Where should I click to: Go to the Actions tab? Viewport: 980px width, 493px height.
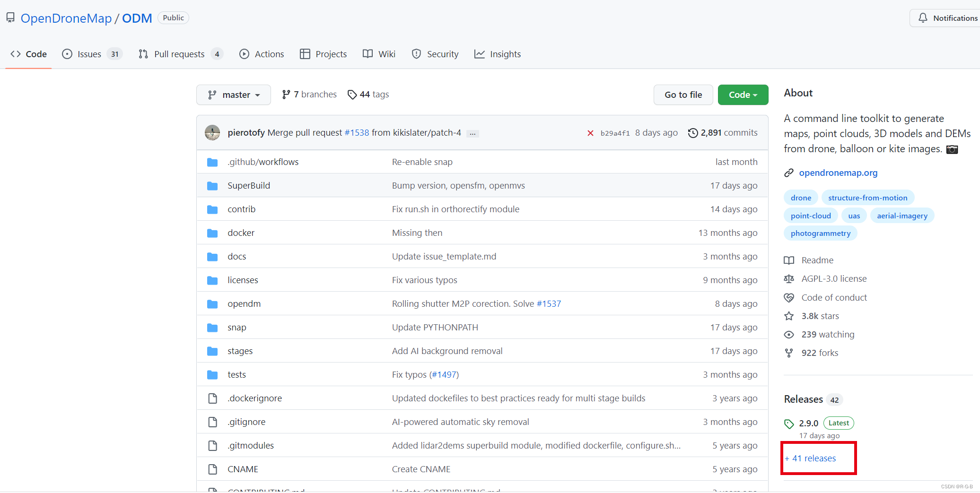[x=262, y=54]
